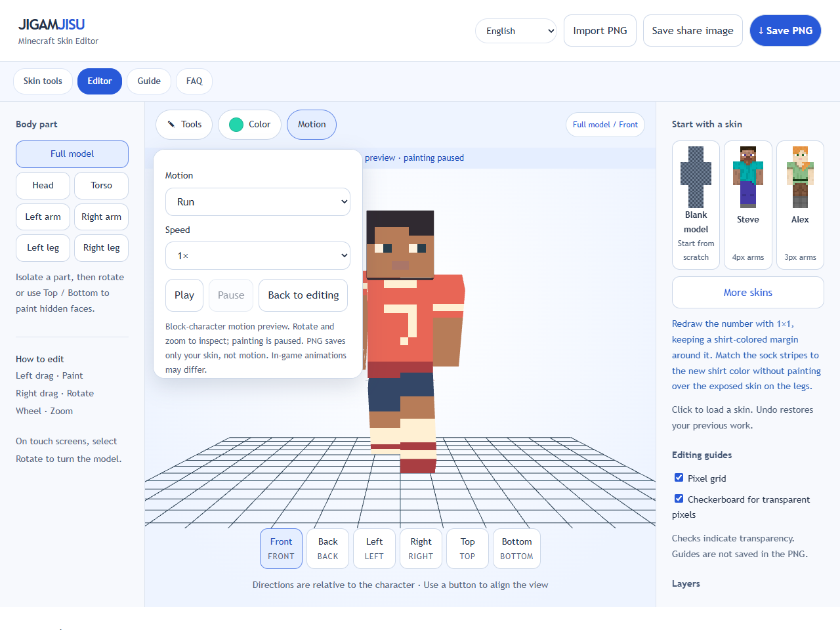The image size is (840, 630).
Task: Open the Speed dropdown set to 1×
Action: coord(257,256)
